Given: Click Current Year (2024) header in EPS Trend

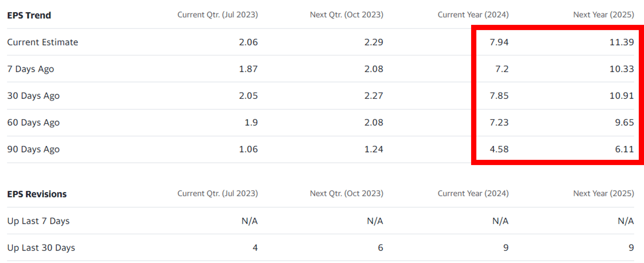Looking at the screenshot, I should (473, 15).
